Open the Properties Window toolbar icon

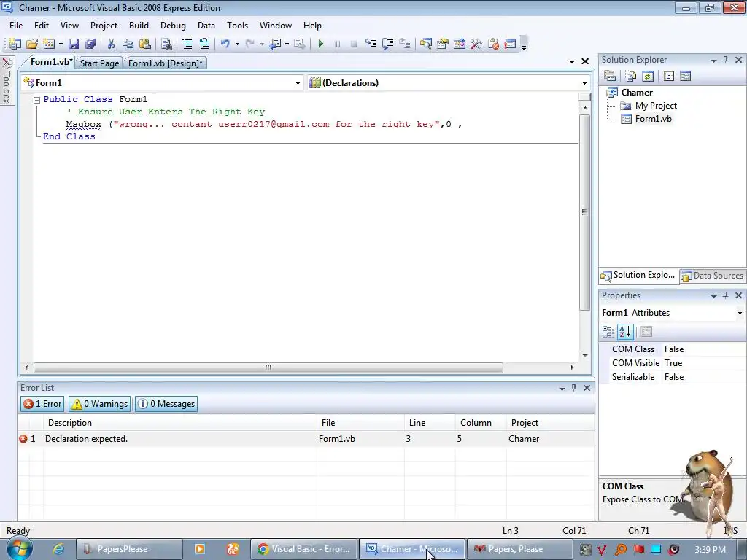(x=443, y=44)
